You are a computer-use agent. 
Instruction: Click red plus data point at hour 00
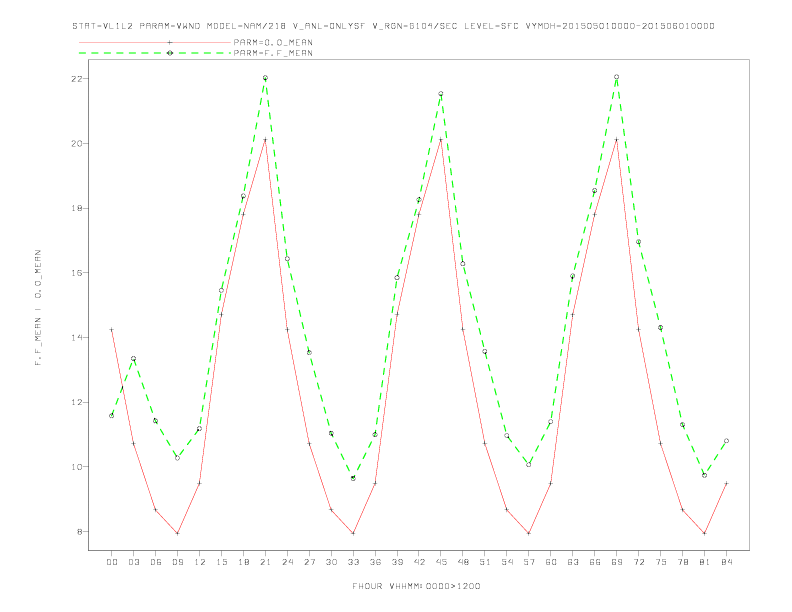[x=112, y=330]
